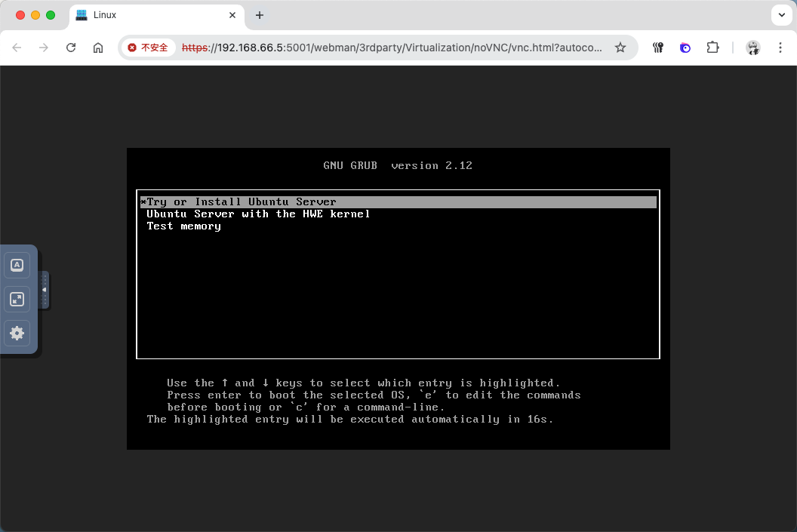Click the 'Use the ↑ and ↓ keys' line

coord(364,383)
